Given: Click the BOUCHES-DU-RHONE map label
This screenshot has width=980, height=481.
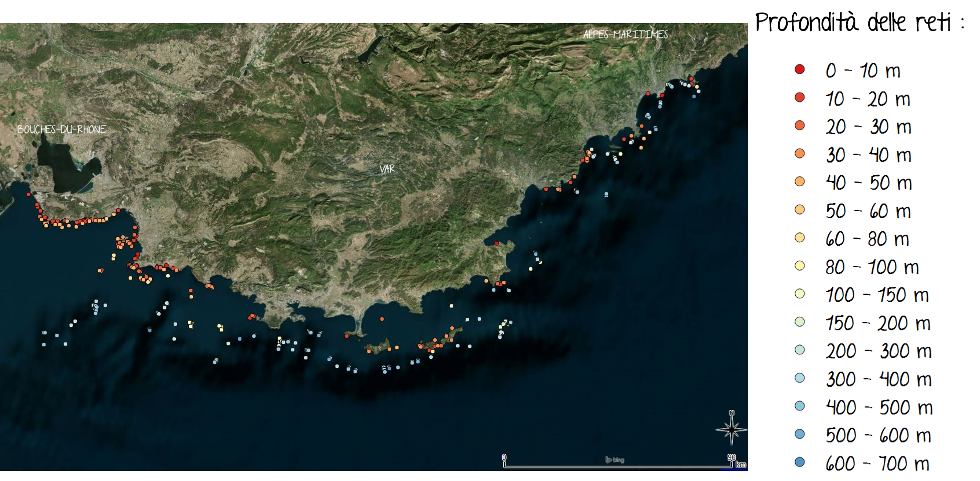Looking at the screenshot, I should pos(62,130).
